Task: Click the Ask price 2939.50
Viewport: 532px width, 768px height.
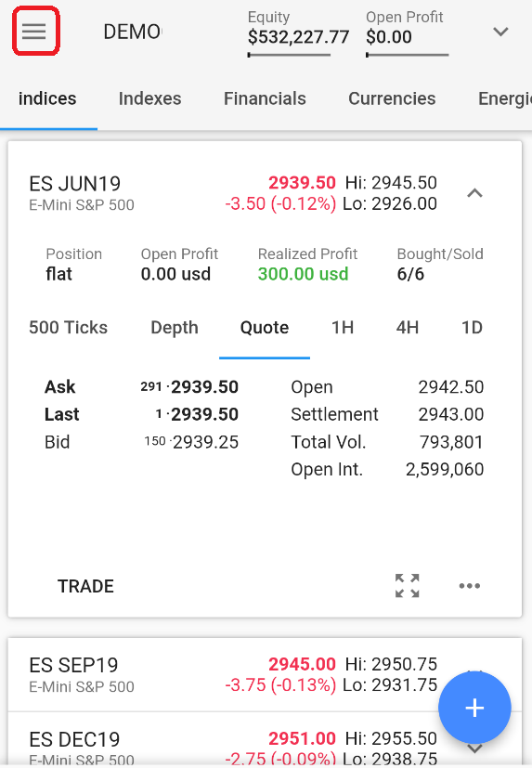Action: (x=205, y=387)
